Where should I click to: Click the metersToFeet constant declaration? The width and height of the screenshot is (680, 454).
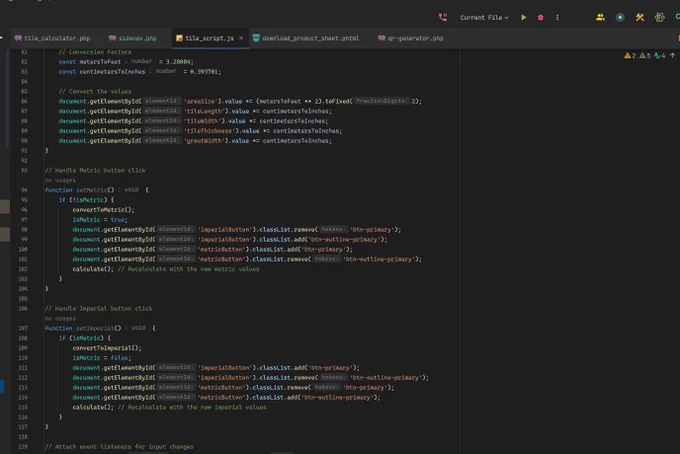click(100, 62)
